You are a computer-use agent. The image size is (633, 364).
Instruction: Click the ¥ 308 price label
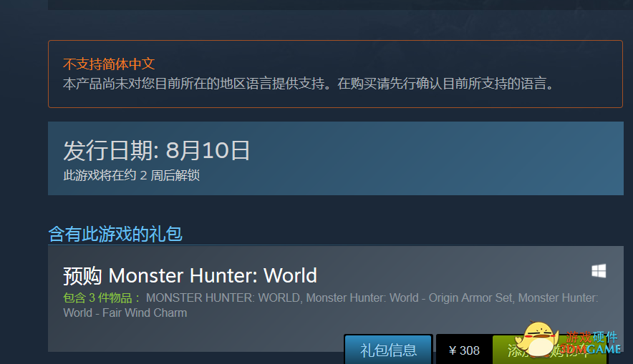464,350
